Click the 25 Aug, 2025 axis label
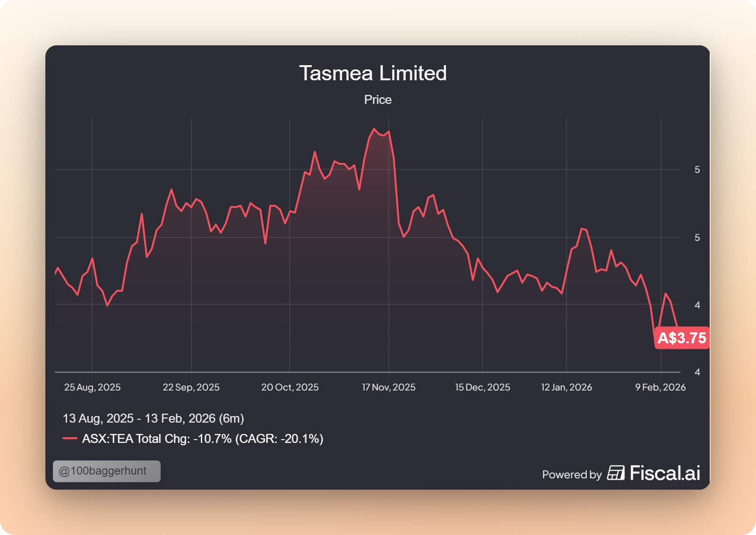756x535 pixels. pos(92,387)
